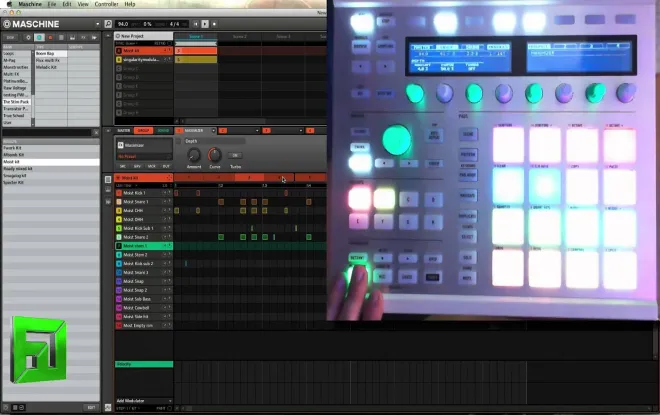Select Scene 1 tab in arranger
Screen dimensions: 660x415
click(x=196, y=36)
